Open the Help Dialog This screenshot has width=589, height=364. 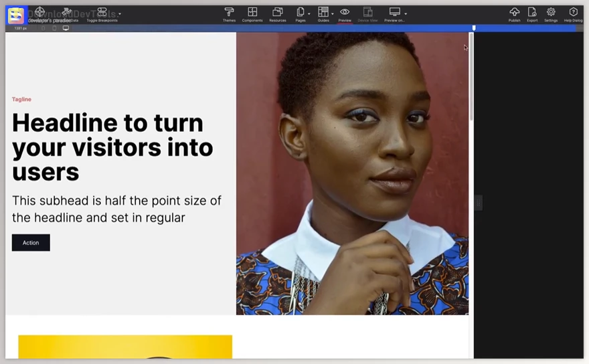(573, 14)
